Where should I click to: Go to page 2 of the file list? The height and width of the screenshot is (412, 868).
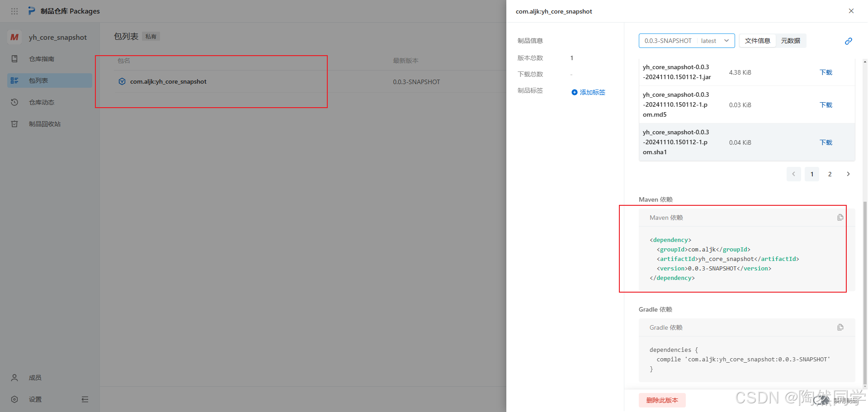[x=830, y=174]
